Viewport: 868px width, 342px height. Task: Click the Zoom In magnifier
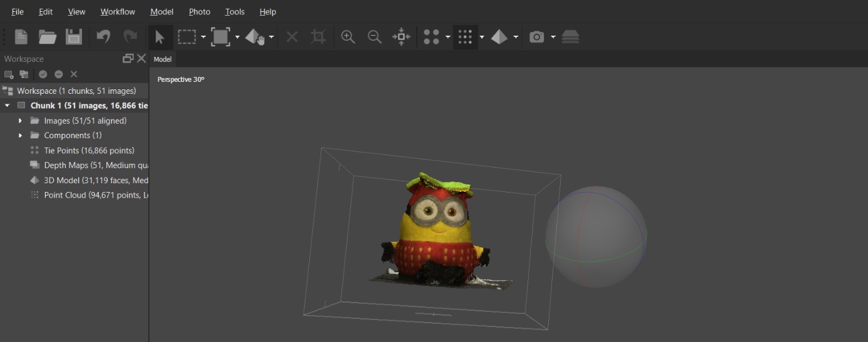[x=348, y=37]
